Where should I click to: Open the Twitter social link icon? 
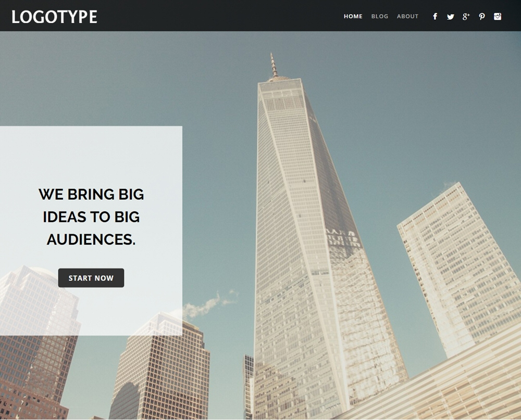pos(451,17)
